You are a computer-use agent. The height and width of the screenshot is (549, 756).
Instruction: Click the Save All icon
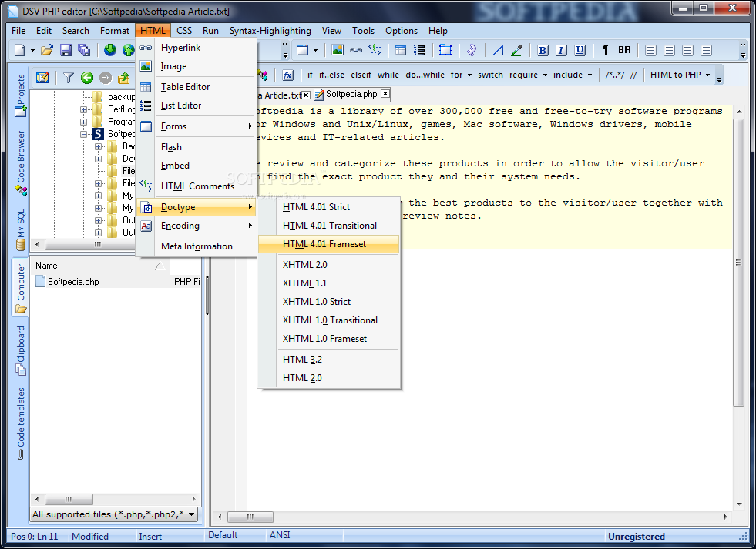coord(84,50)
